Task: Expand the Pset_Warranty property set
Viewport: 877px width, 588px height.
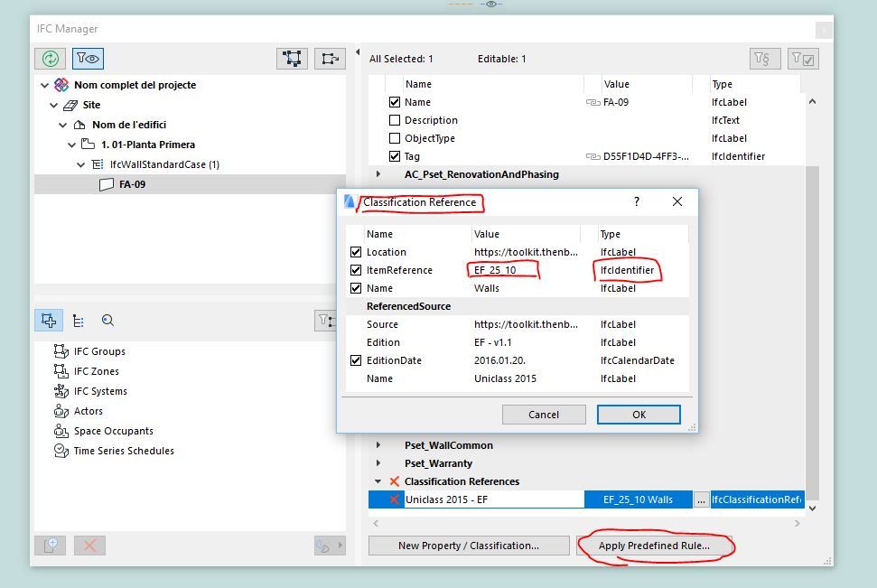Action: pos(378,463)
